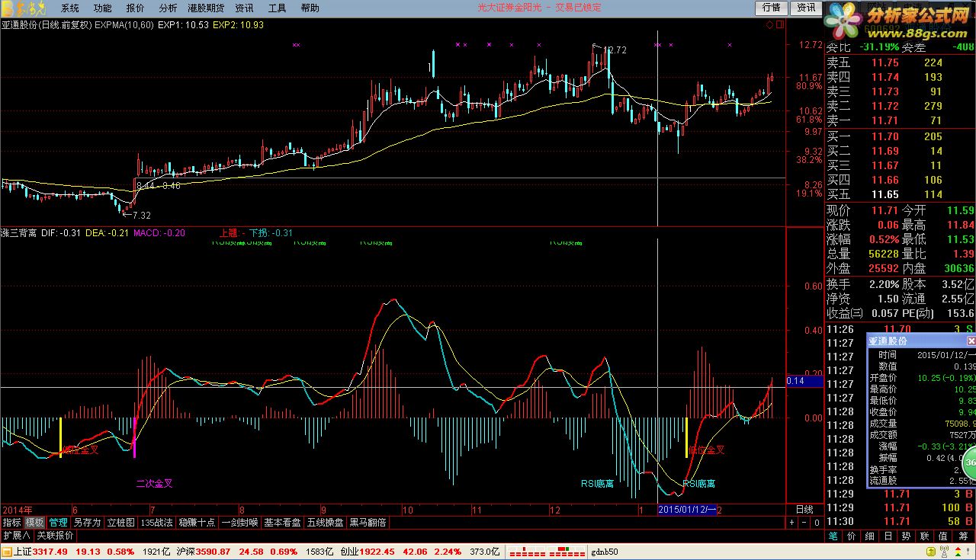976x560 pixels.
Task: Open the 关联报价 tab
Action: point(55,536)
